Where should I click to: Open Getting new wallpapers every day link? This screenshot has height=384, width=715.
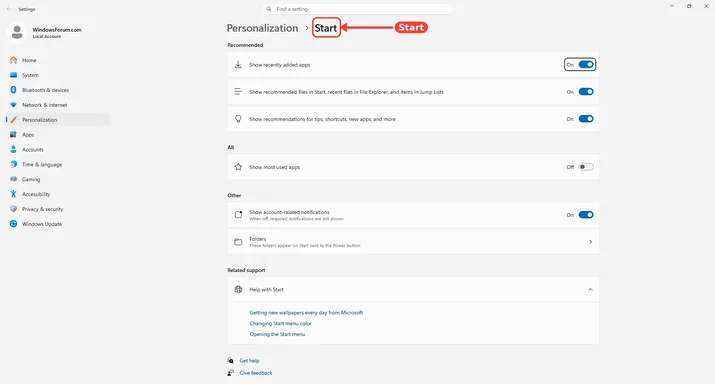(x=306, y=312)
